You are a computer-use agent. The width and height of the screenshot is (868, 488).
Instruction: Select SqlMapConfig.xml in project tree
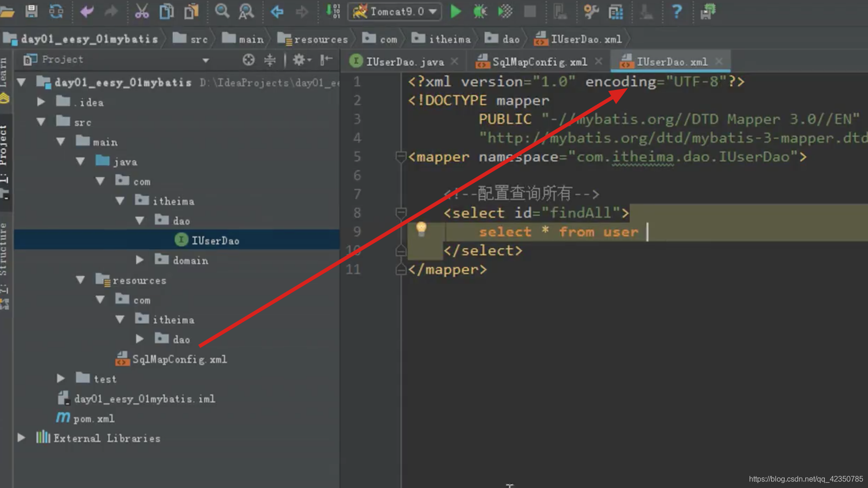(171, 359)
